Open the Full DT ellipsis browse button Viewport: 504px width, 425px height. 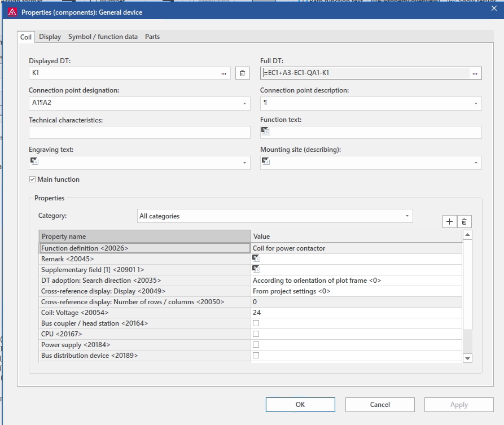(x=475, y=73)
